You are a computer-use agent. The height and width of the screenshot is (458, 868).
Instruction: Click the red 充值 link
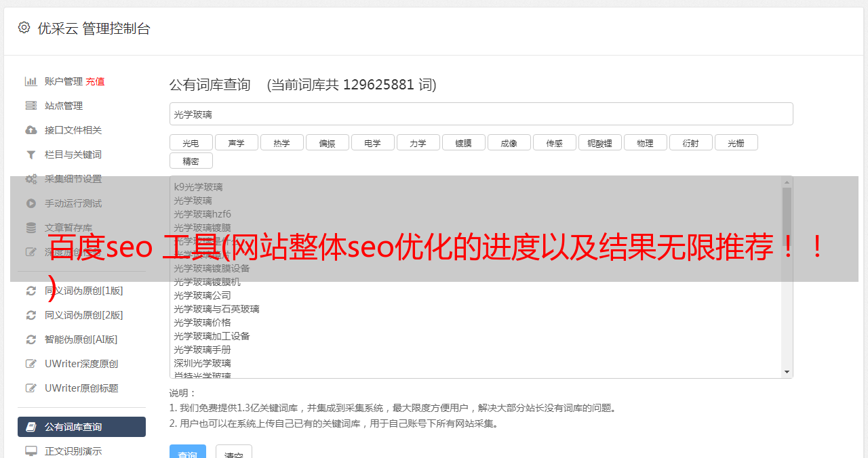tap(95, 81)
